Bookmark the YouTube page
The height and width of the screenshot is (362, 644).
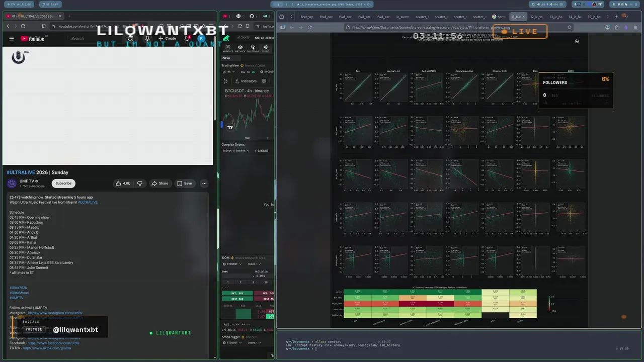coord(44,26)
